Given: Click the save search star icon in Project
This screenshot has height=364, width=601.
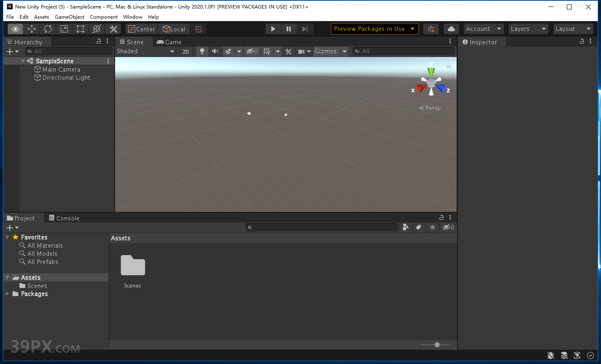Looking at the screenshot, I should [433, 227].
